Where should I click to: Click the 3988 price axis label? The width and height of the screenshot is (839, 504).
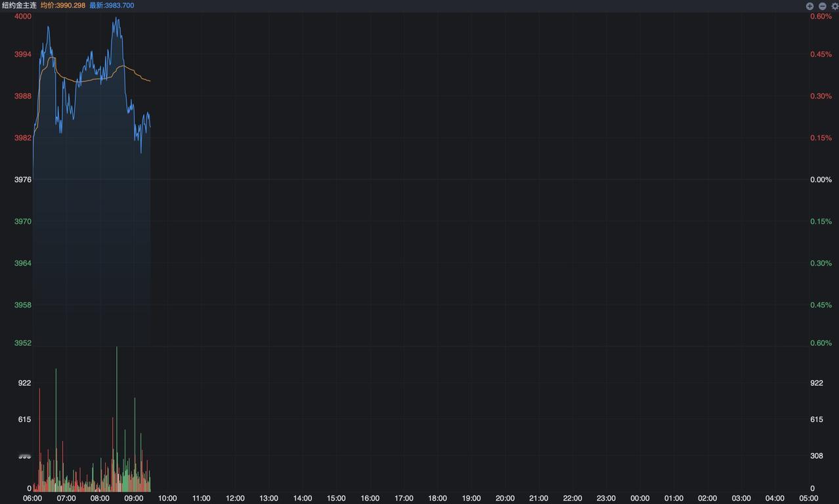pyautogui.click(x=23, y=96)
